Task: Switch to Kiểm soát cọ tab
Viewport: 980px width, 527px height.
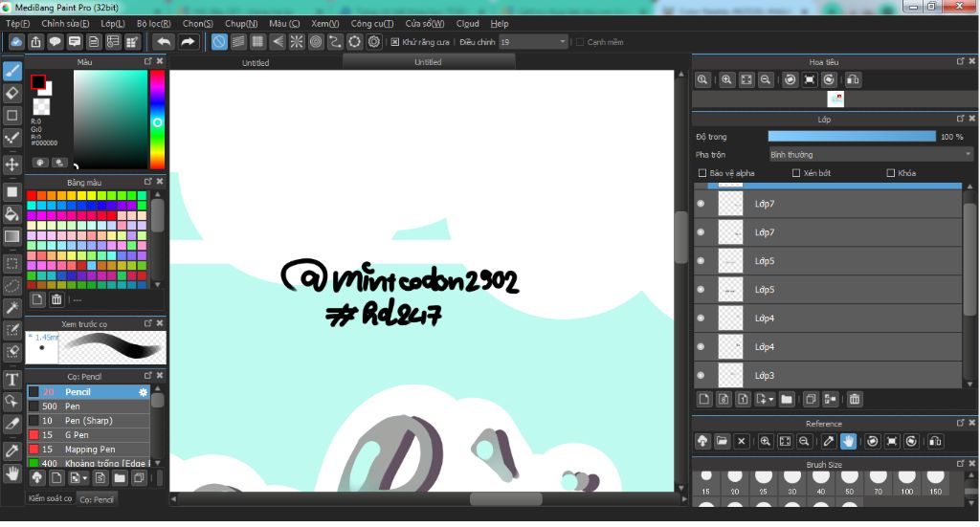Action: [50, 498]
